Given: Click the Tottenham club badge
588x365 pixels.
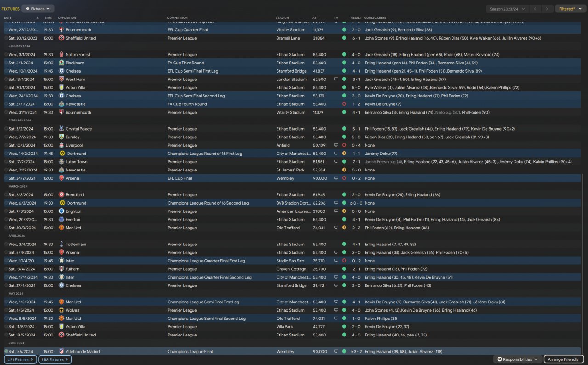Looking at the screenshot, I should coord(62,245).
